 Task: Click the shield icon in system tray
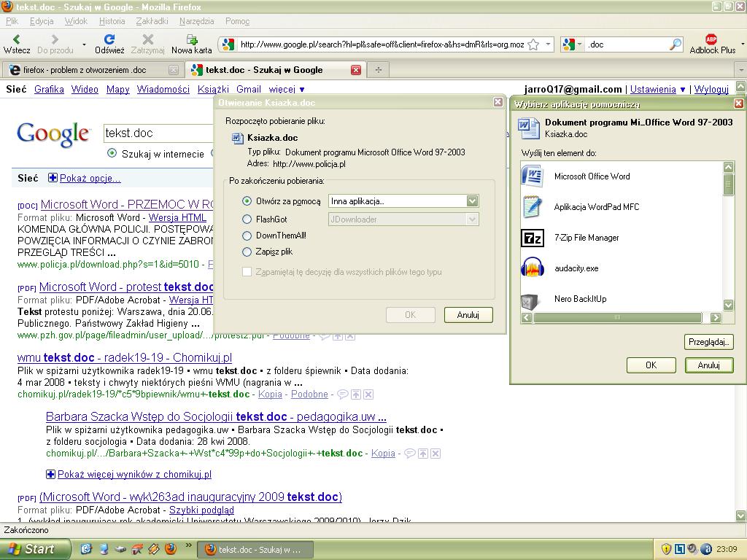666,549
